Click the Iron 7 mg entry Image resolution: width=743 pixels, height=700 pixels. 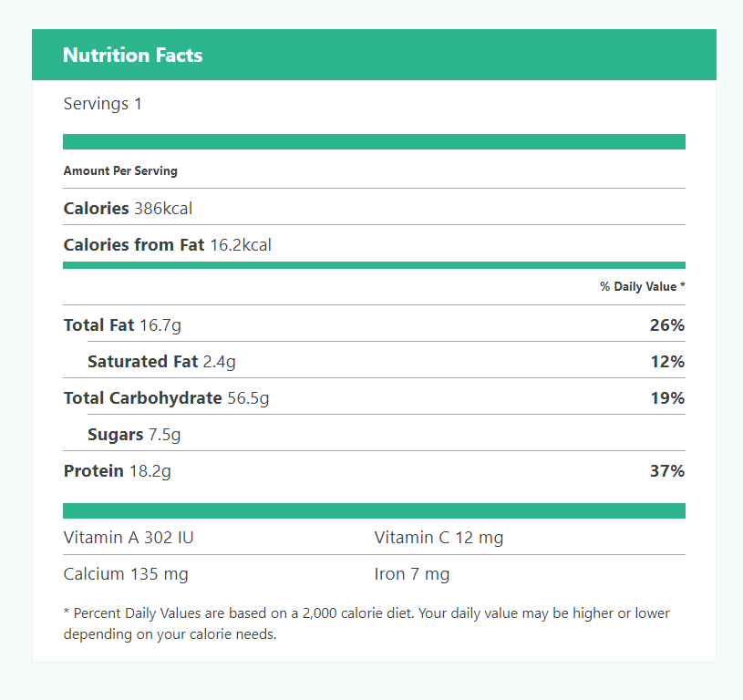(x=412, y=574)
